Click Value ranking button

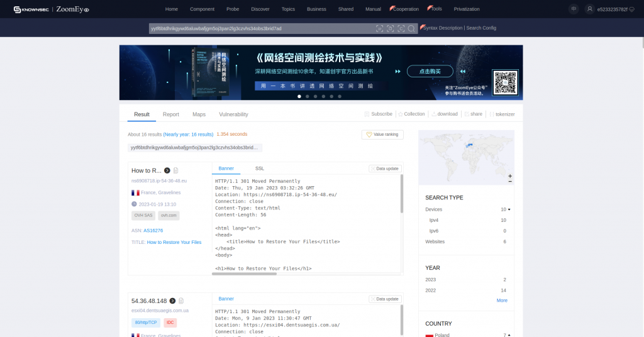(x=382, y=135)
